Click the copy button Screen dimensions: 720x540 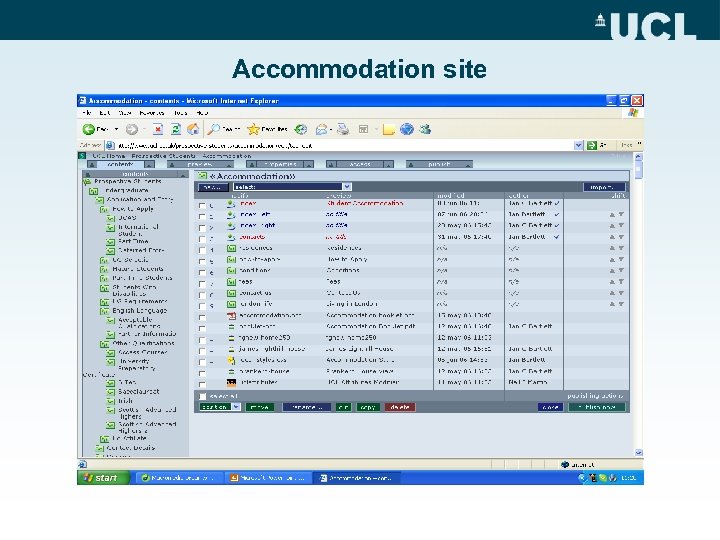368,407
